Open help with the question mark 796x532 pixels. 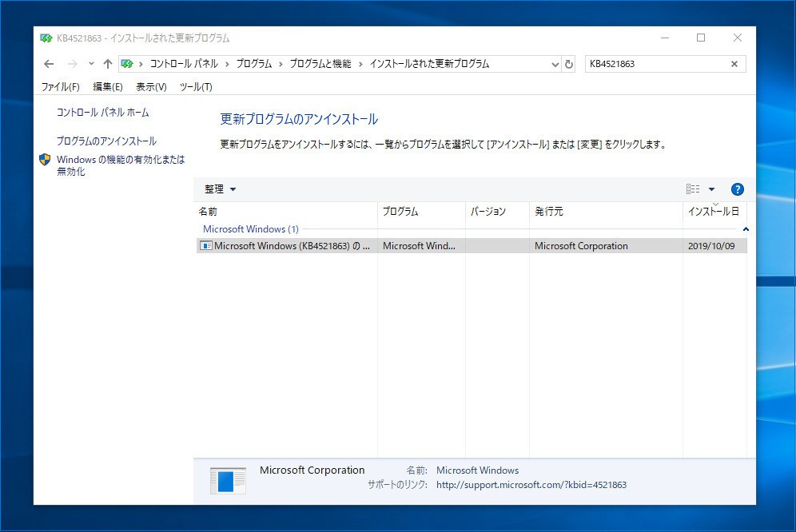pos(737,189)
